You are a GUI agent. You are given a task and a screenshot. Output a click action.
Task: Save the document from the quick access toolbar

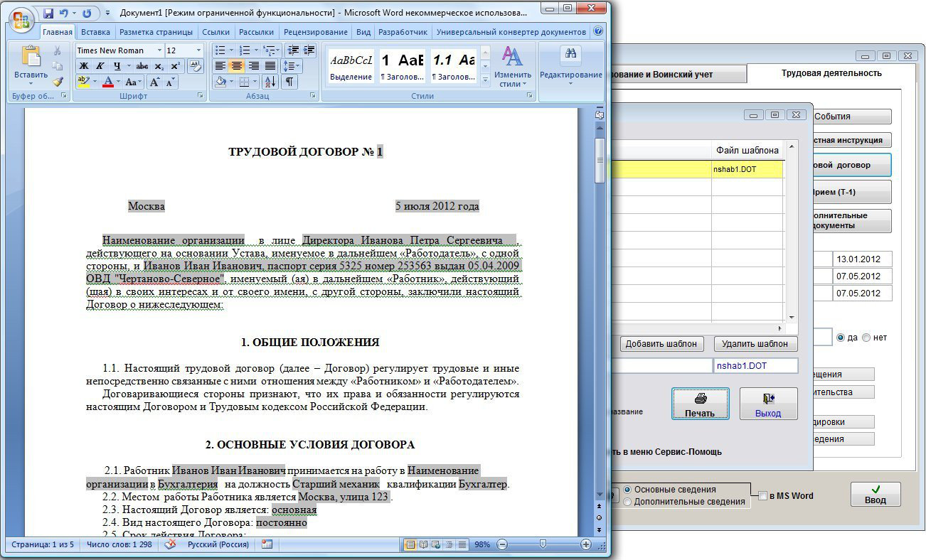pos(48,14)
